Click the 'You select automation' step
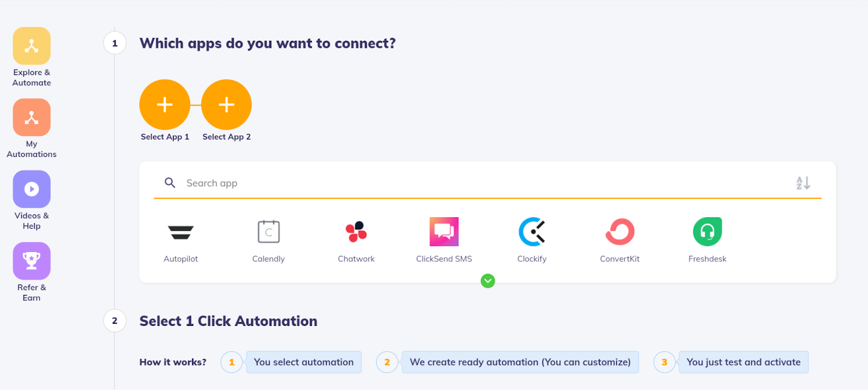Viewport: 868px width, 390px height. 304,362
